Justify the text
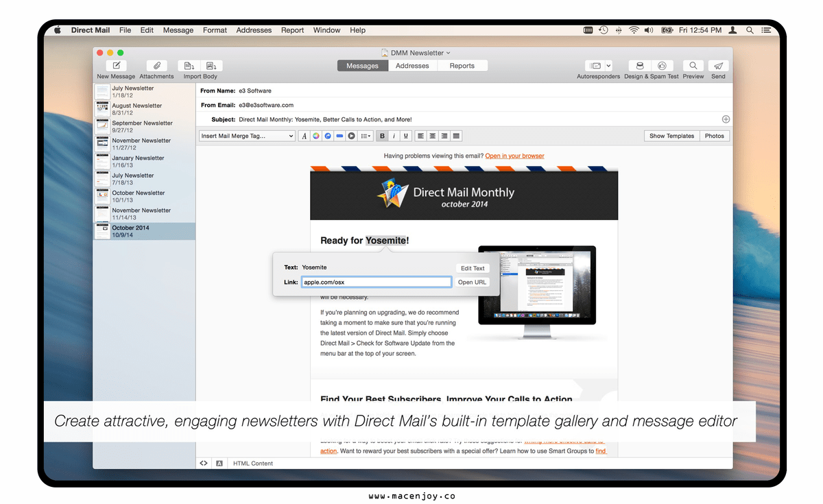This screenshot has height=504, width=823. 456,136
